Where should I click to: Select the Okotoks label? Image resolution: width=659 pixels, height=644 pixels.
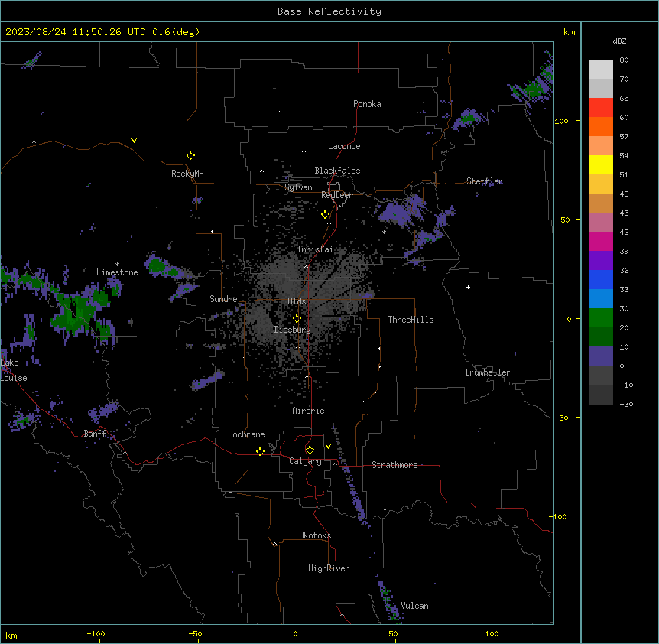(x=315, y=535)
